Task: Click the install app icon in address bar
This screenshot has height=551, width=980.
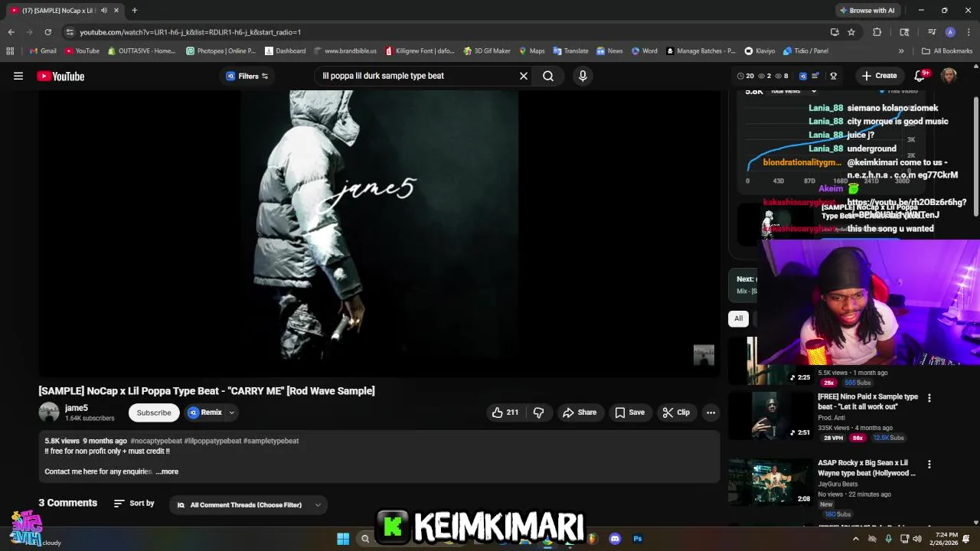Action: (835, 32)
